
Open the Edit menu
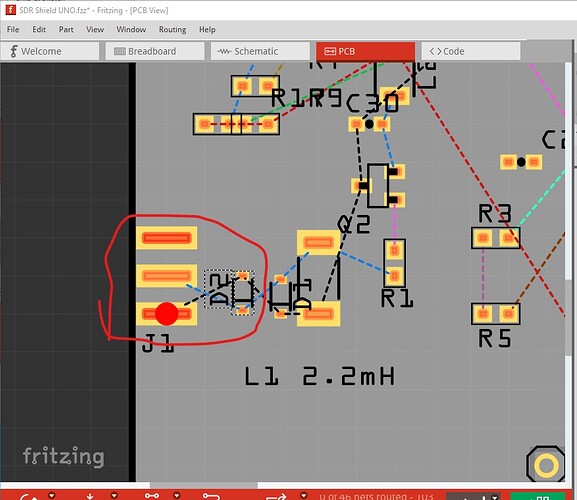click(x=39, y=29)
